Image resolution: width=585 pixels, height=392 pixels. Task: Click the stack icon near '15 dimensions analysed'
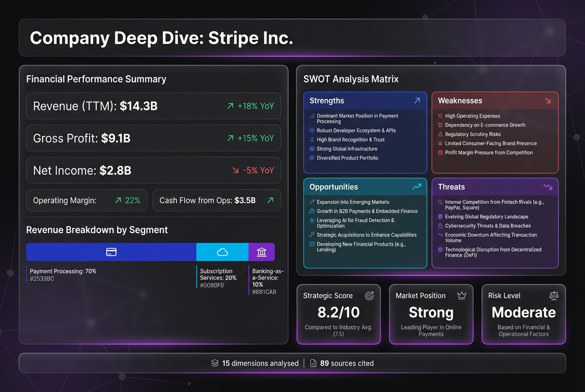tap(214, 363)
